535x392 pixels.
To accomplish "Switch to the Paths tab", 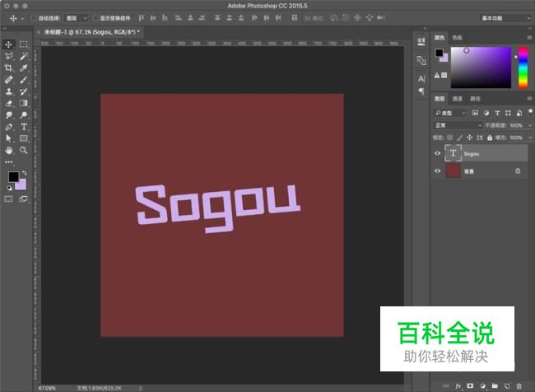I will click(x=475, y=99).
